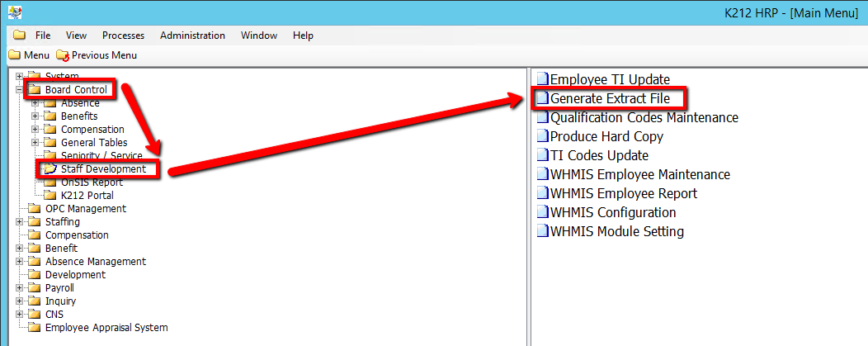This screenshot has width=868, height=346.
Task: Click the Employee Appraisal System folder icon
Action: [x=34, y=328]
